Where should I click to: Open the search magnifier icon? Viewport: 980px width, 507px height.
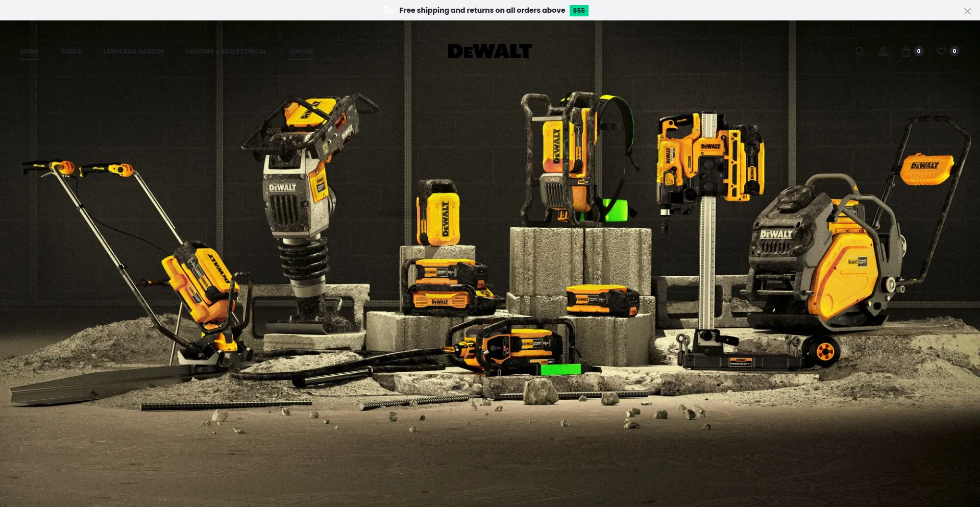tap(860, 52)
